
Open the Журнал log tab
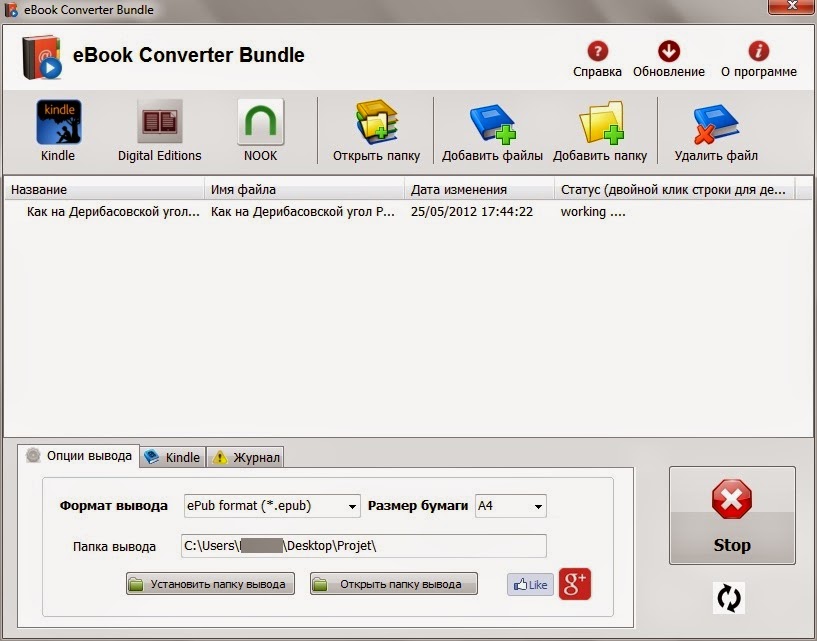click(x=246, y=457)
